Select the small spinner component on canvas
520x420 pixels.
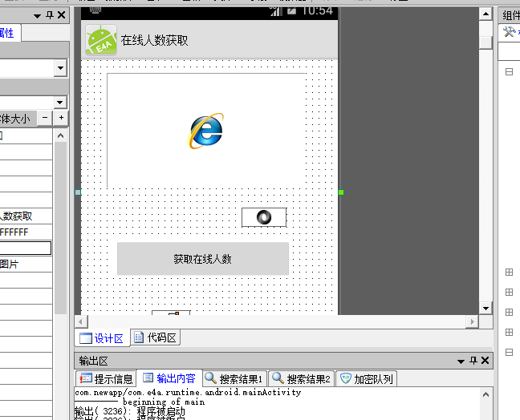pyautogui.click(x=263, y=217)
